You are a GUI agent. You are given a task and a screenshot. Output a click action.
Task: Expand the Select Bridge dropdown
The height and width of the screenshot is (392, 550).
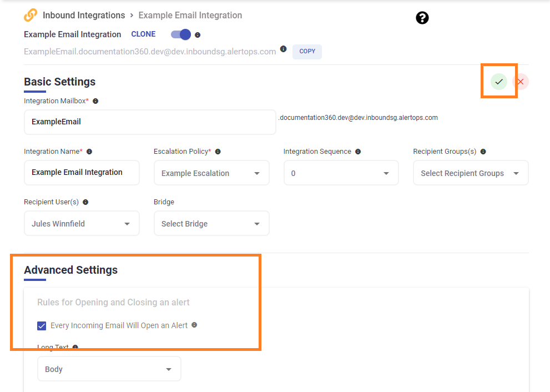211,224
